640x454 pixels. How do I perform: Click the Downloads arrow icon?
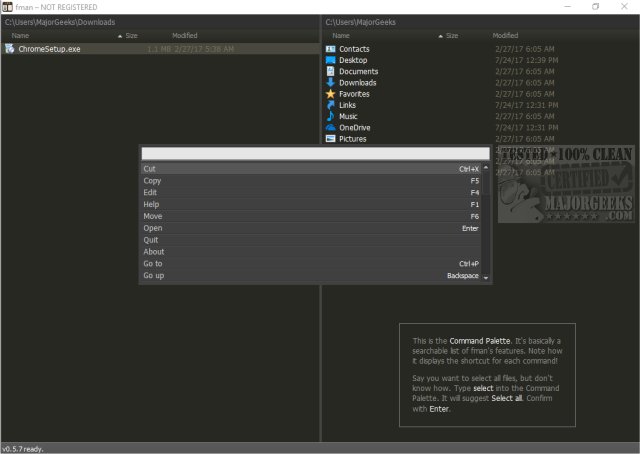point(331,82)
